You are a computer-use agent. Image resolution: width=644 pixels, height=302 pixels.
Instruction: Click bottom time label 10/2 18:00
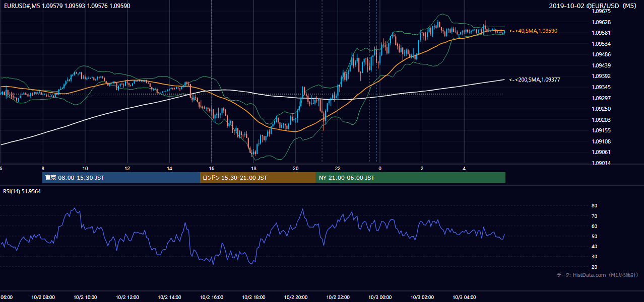[x=253, y=297]
